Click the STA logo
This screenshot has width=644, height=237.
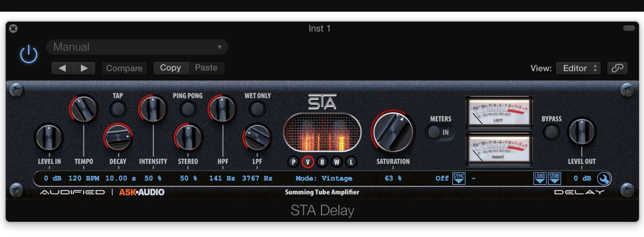322,102
